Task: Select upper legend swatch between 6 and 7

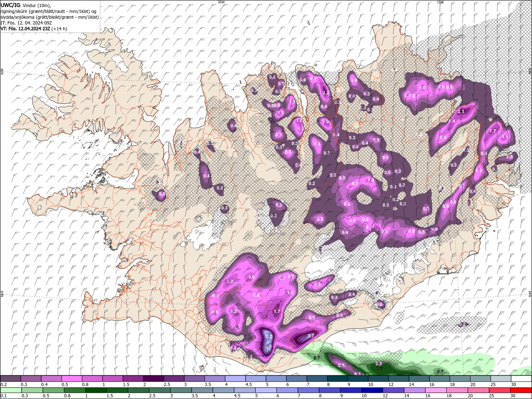Action: coord(297,379)
